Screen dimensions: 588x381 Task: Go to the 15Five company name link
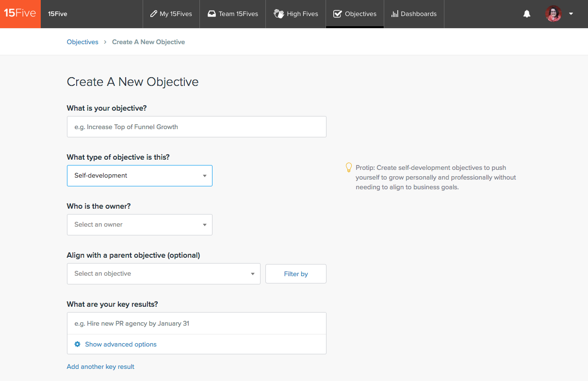pyautogui.click(x=58, y=14)
